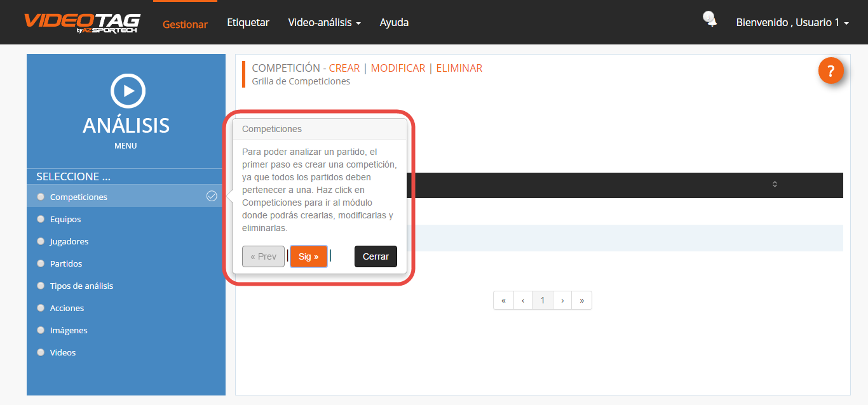This screenshot has width=868, height=405.
Task: Select the Equipos radio option
Action: [x=41, y=219]
